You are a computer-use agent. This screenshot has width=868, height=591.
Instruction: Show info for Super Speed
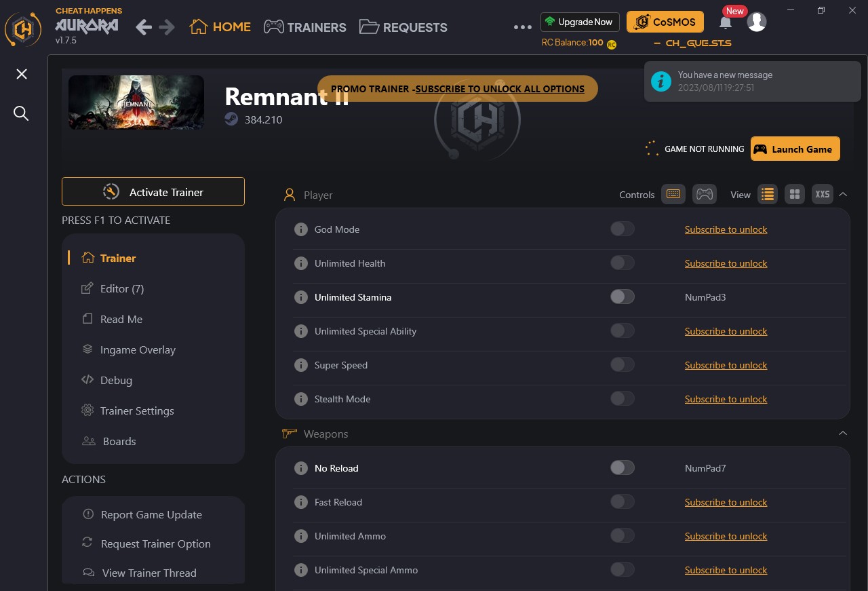(301, 365)
